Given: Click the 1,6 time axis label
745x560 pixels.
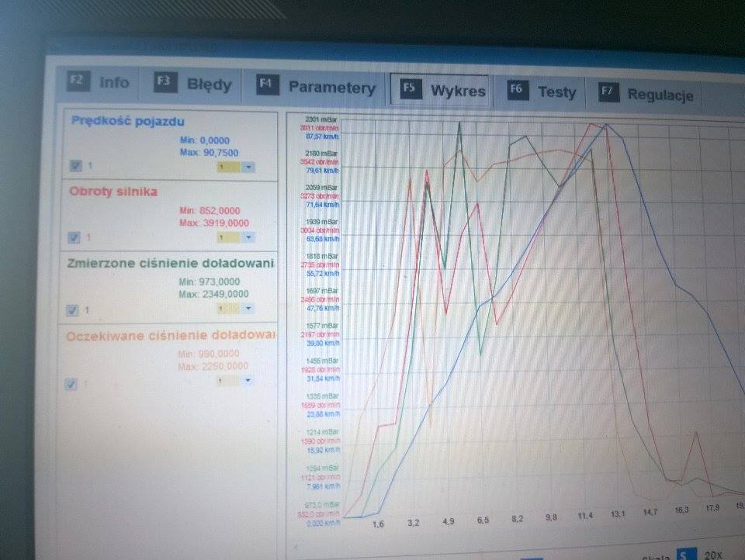Looking at the screenshot, I should (x=378, y=524).
